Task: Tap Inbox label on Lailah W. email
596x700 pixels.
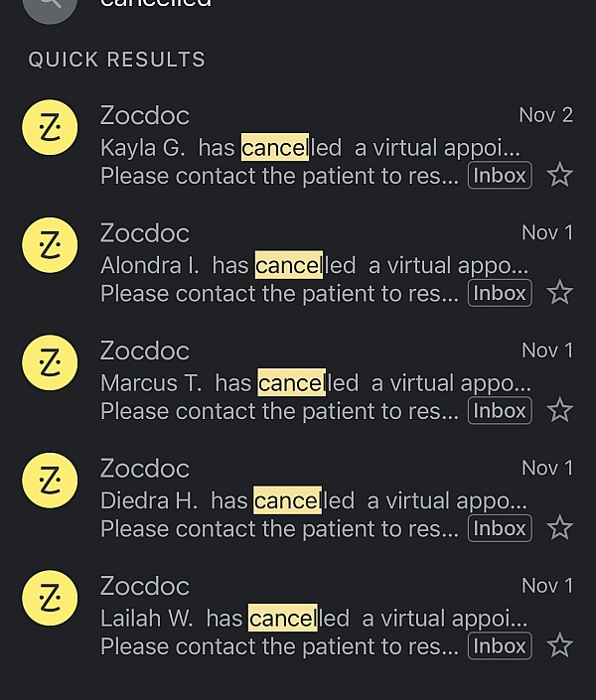Action: point(500,645)
